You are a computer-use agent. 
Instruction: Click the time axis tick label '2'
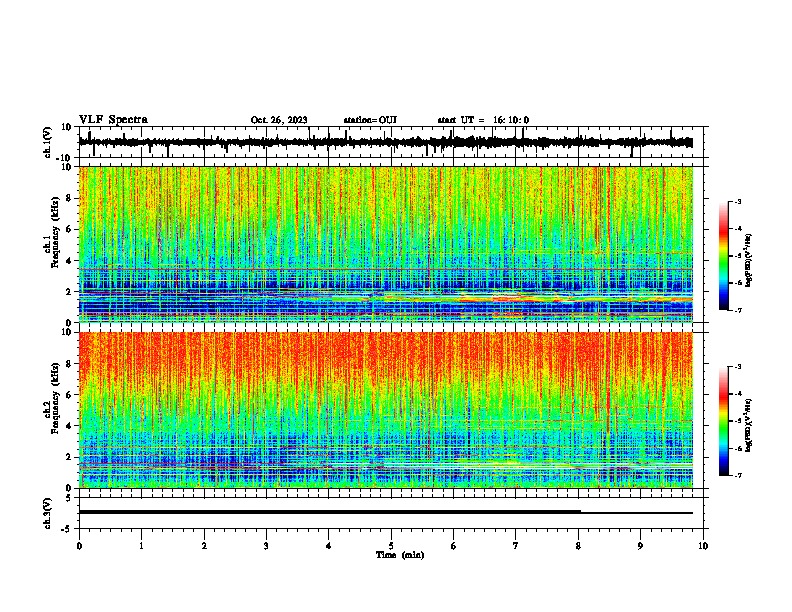[204, 546]
